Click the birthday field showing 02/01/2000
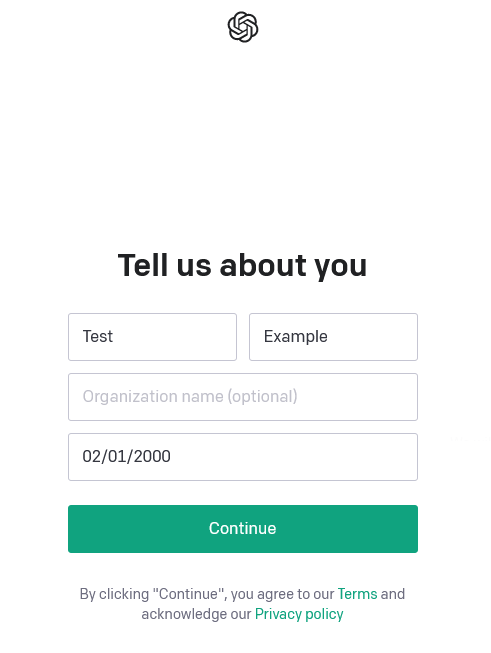Screen dimensions: 491x653 tap(243, 457)
